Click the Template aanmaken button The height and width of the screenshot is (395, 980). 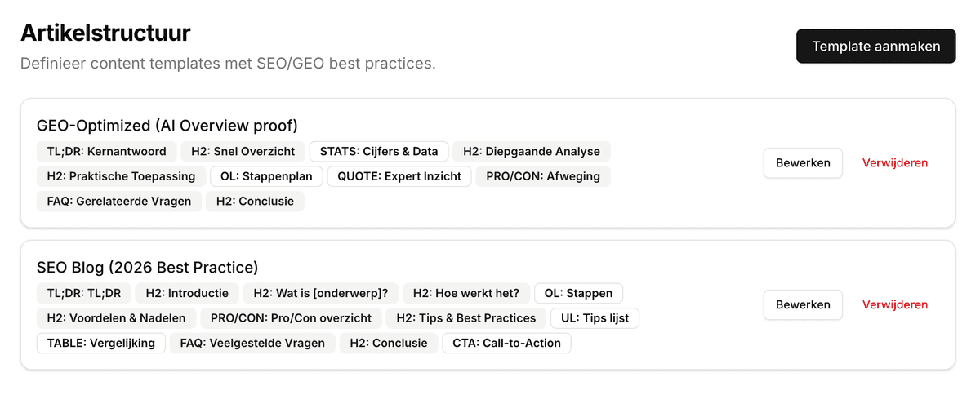point(875,47)
